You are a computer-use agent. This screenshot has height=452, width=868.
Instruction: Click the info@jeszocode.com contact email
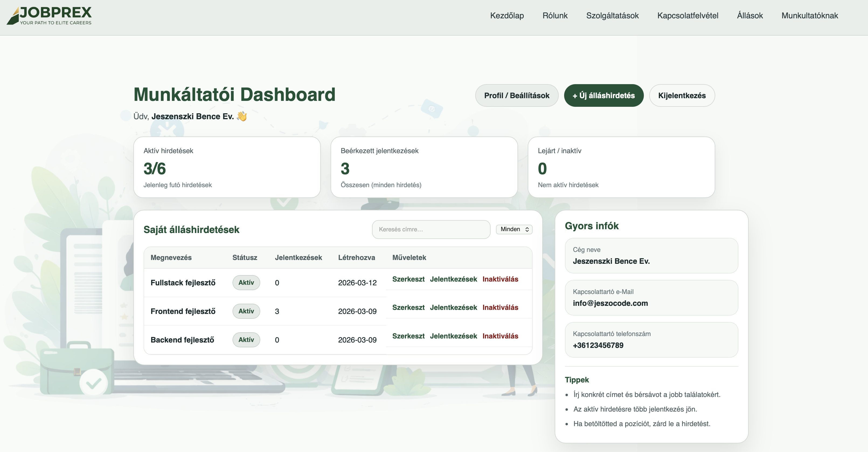point(610,303)
